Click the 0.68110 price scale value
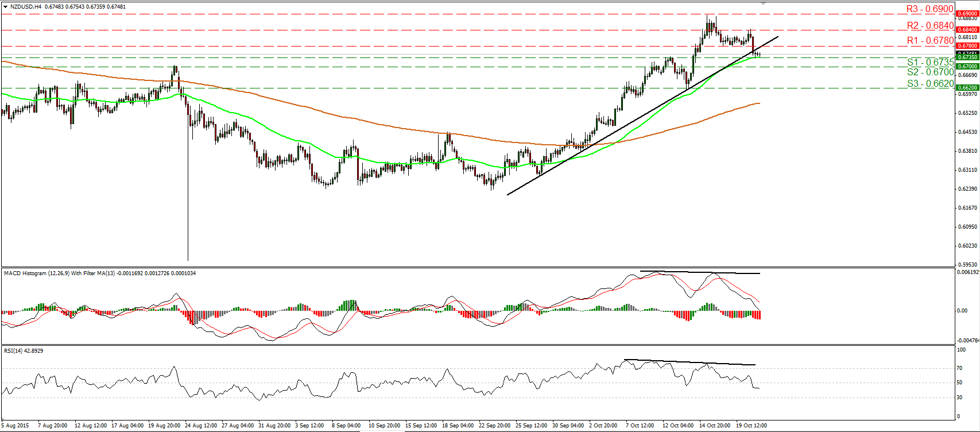980x432 pixels. coord(967,37)
